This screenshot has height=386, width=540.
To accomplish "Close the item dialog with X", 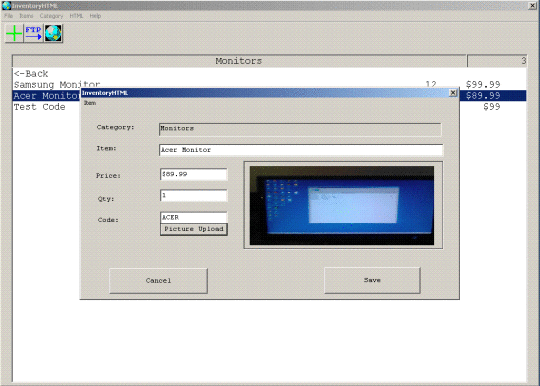I will click(453, 93).
